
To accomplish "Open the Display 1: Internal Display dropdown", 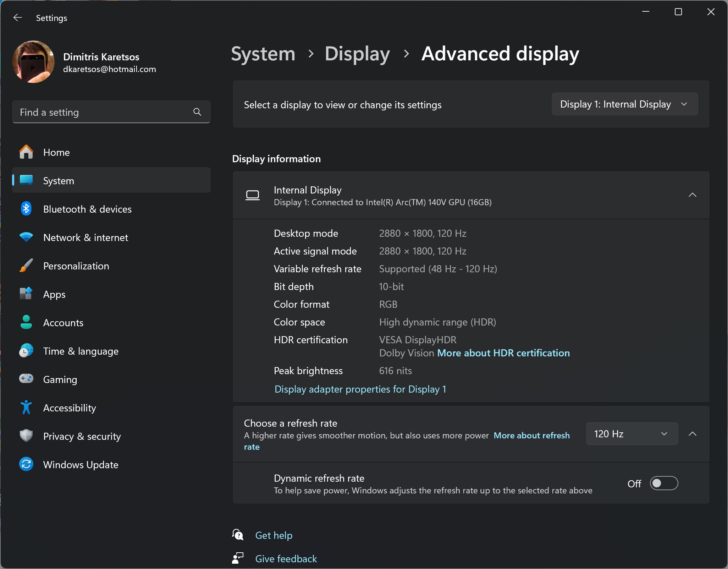I will tap(624, 104).
